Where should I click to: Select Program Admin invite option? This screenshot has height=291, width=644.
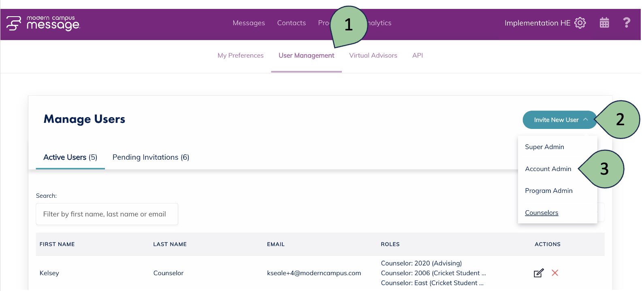(x=548, y=191)
